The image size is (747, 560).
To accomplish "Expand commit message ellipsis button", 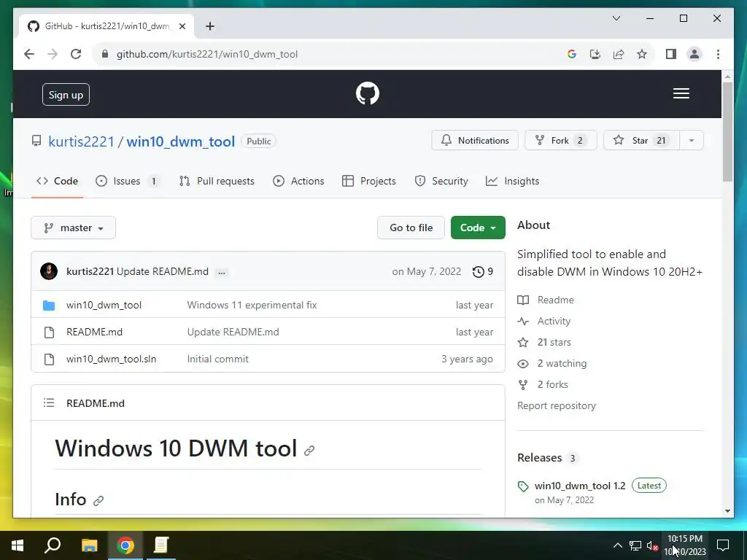I will pyautogui.click(x=222, y=273).
